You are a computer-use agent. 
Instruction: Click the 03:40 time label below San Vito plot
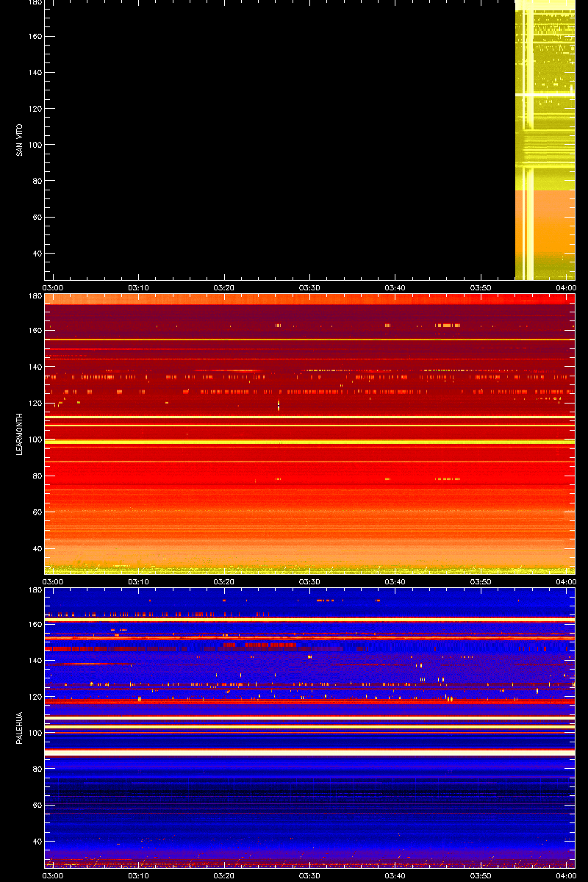395,288
